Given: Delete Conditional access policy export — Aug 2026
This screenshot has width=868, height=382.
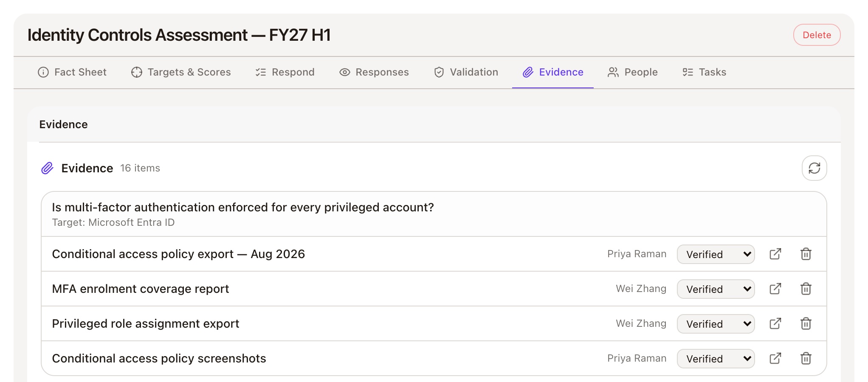Looking at the screenshot, I should (806, 254).
